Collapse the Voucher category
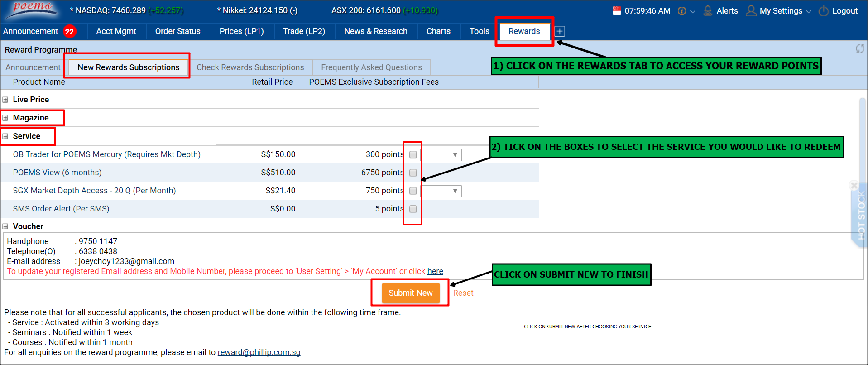This screenshot has height=365, width=868. (x=5, y=226)
